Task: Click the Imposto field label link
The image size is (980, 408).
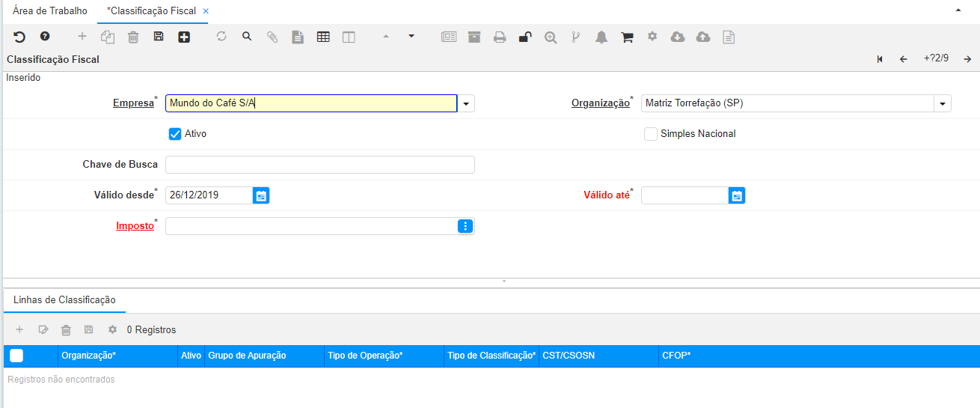Action: [133, 225]
